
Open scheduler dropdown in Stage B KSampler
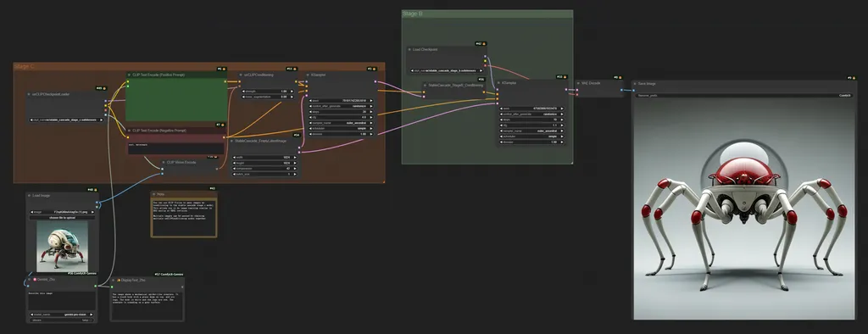click(531, 136)
